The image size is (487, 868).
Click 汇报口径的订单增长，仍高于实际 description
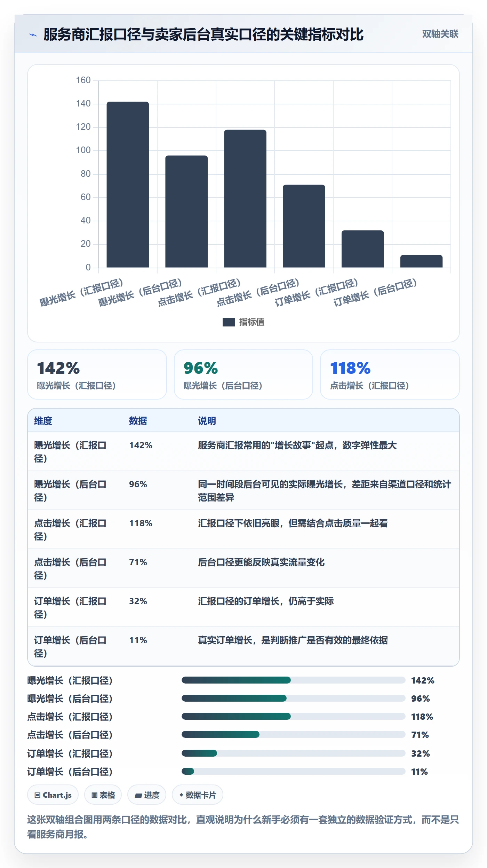[x=266, y=601]
